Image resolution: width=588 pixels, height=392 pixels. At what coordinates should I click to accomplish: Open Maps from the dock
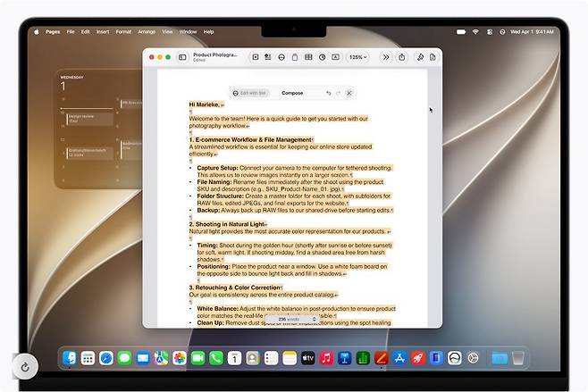pos(161,358)
